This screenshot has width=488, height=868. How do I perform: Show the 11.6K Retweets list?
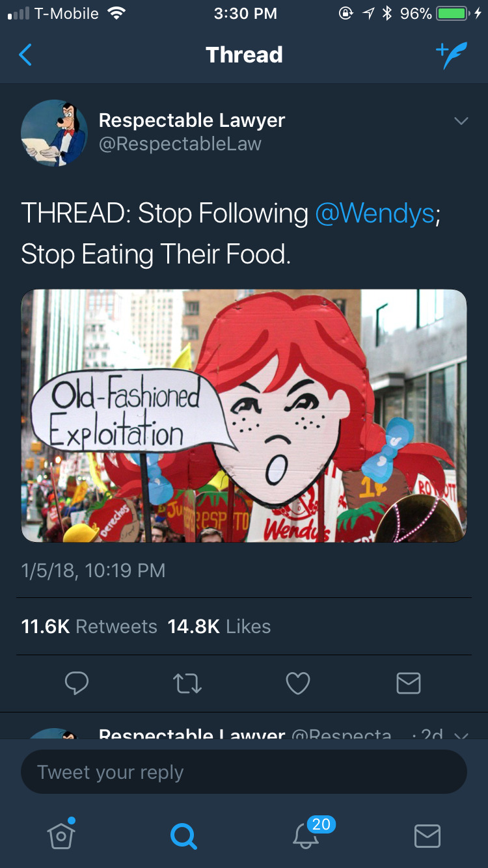89,627
